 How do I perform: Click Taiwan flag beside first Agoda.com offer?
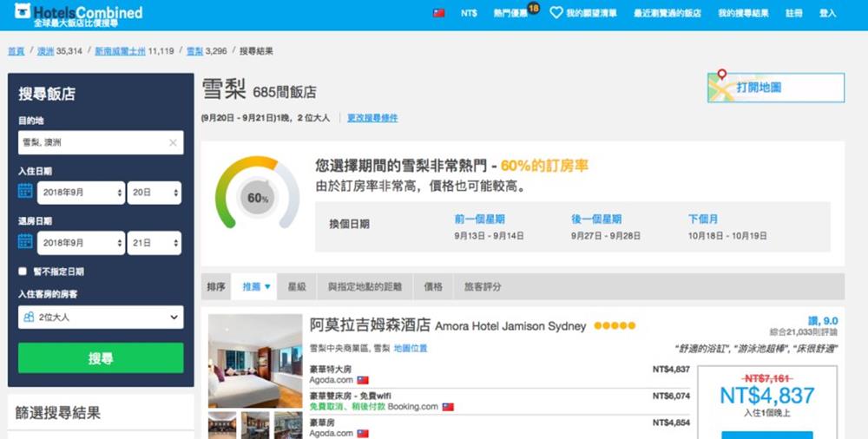363,380
